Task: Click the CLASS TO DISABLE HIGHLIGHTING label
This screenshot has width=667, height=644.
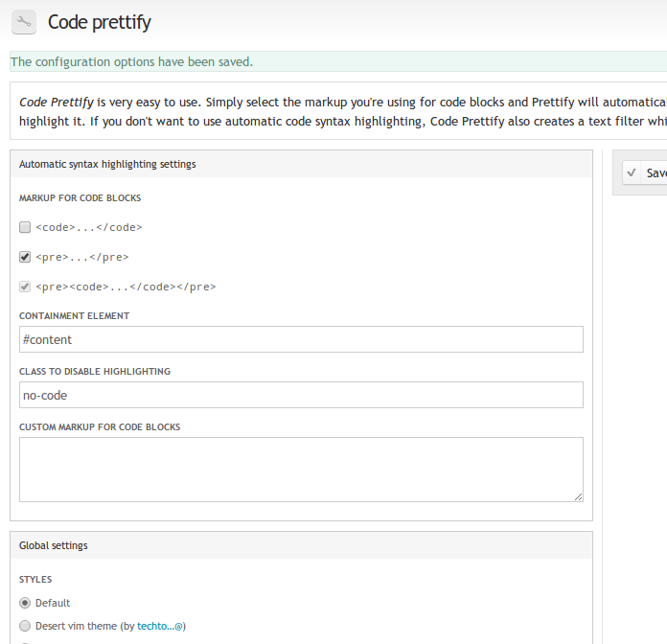Action: 95,371
